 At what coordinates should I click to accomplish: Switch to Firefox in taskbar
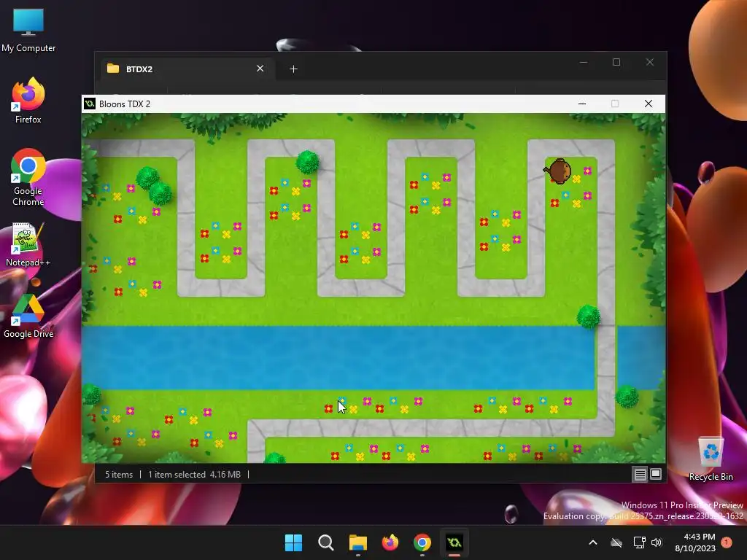(x=390, y=542)
